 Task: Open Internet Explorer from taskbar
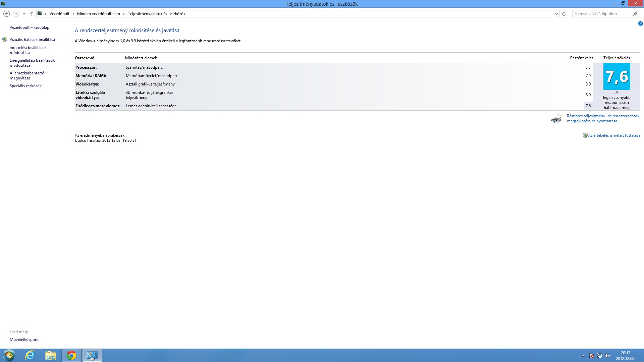(30, 355)
